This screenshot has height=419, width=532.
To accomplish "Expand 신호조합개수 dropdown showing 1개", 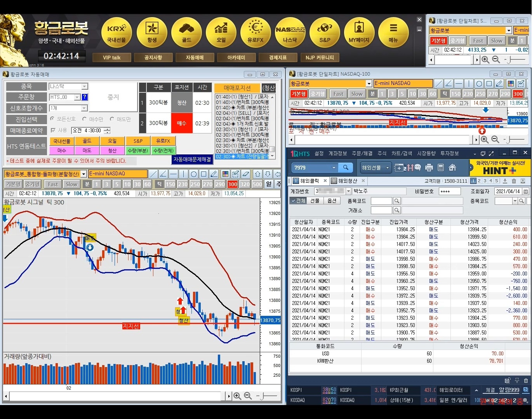I will tap(84, 108).
